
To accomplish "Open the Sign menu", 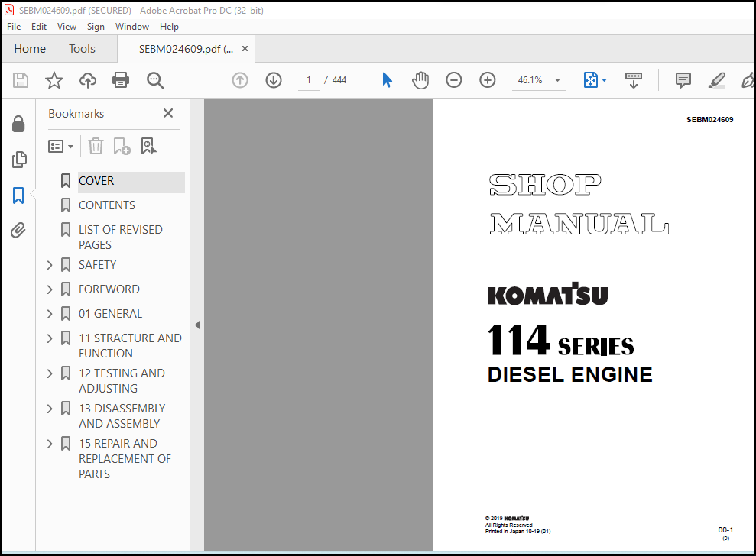I will click(x=96, y=27).
